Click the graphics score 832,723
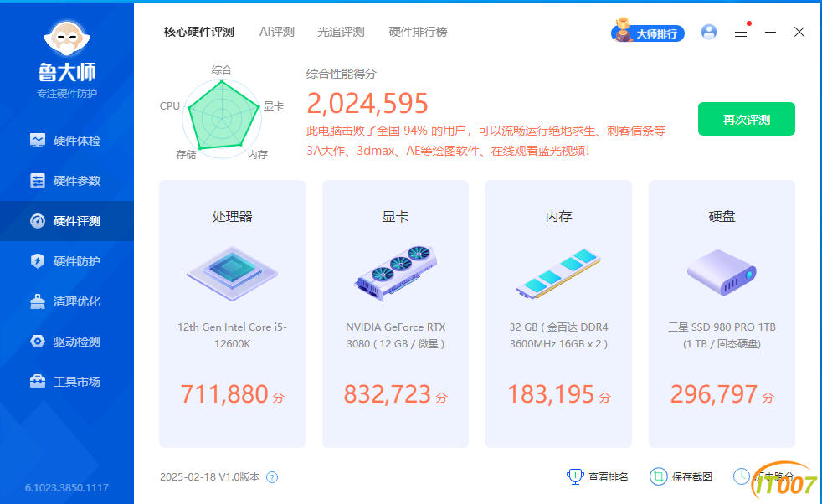The image size is (822, 504). coord(388,393)
